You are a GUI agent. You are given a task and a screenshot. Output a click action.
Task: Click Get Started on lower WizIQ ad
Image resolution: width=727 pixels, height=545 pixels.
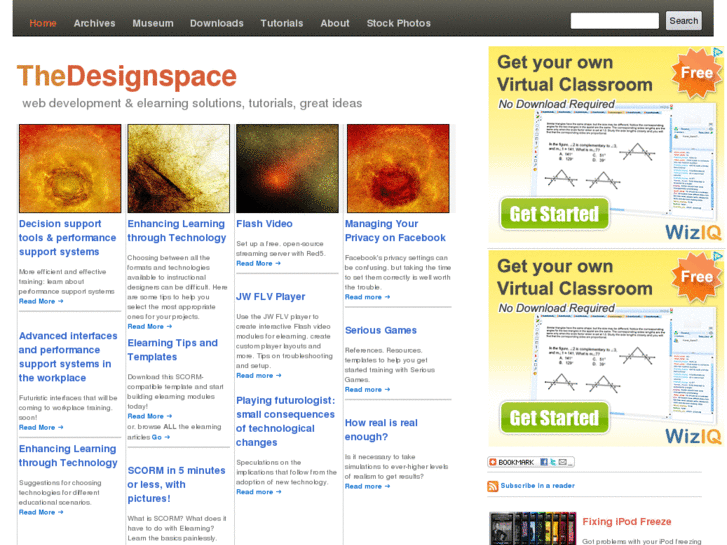coord(555,418)
